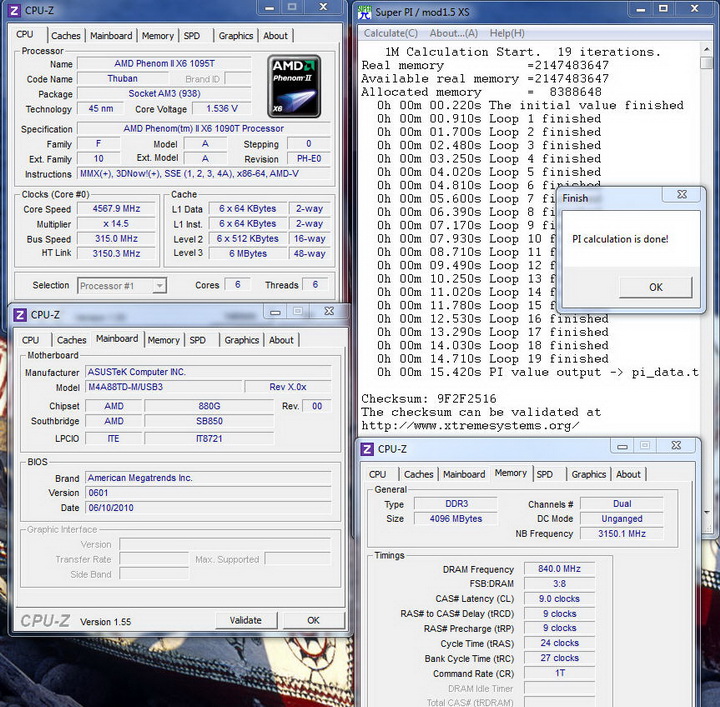Click the Super PI scroll down arrow
Viewport: 720px width, 707px height.
click(x=706, y=511)
